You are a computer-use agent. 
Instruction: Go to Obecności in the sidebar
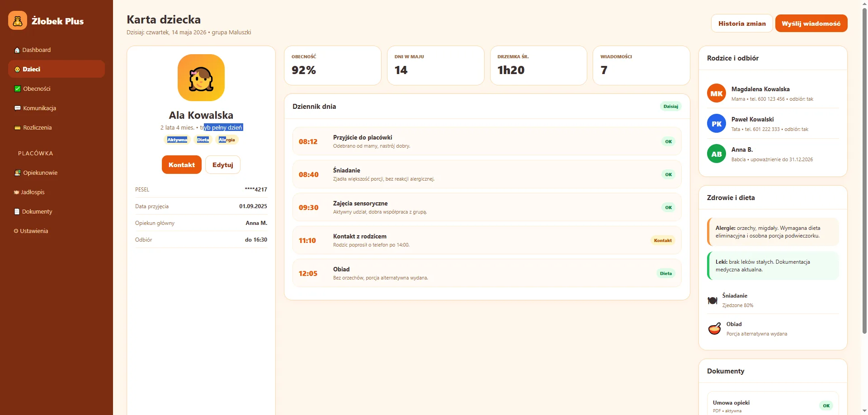pos(57,89)
